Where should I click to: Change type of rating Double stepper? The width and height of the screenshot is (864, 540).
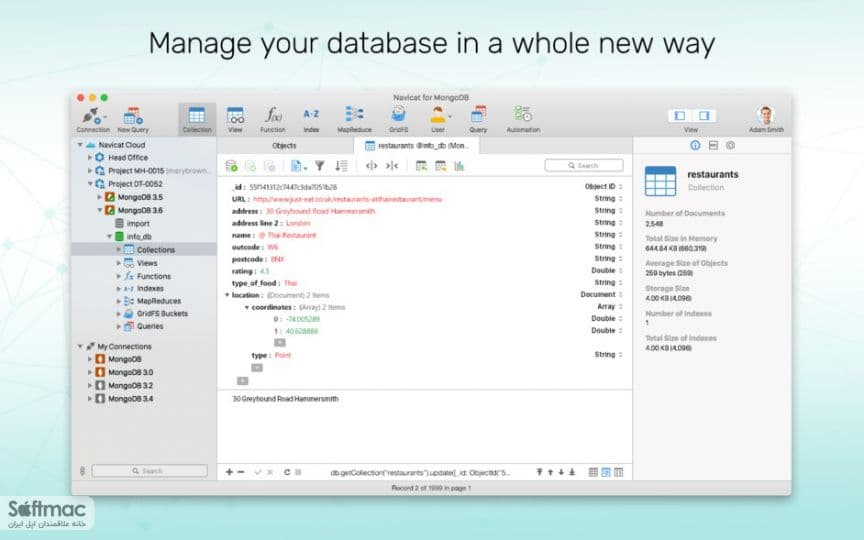(620, 271)
